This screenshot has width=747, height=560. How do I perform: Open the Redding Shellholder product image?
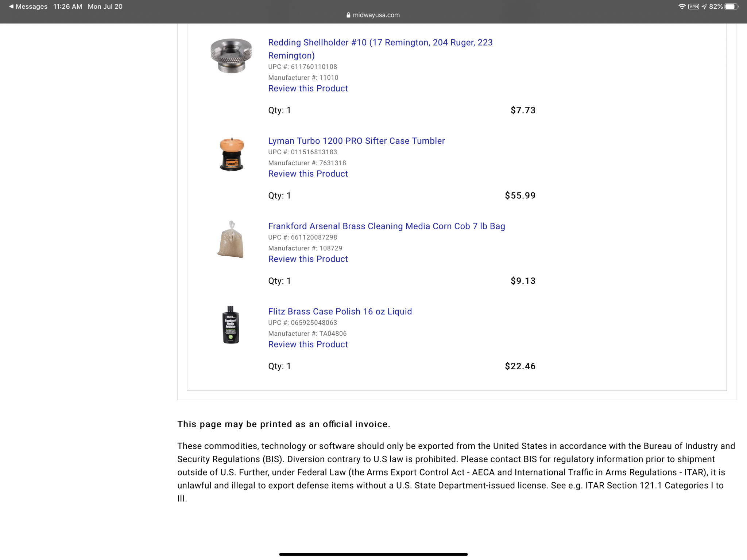[231, 56]
